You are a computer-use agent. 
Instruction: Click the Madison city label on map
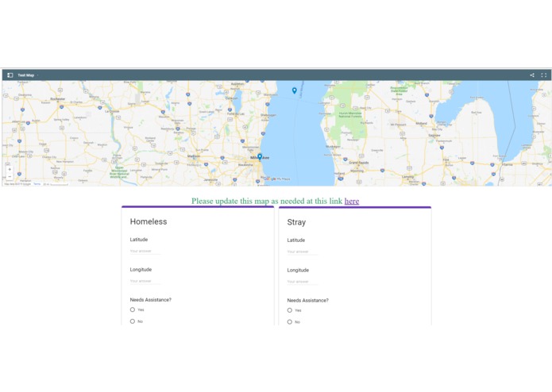(194, 156)
